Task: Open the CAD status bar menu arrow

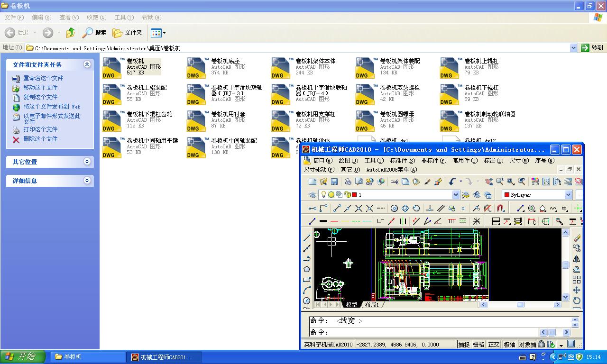Action: pos(561,345)
